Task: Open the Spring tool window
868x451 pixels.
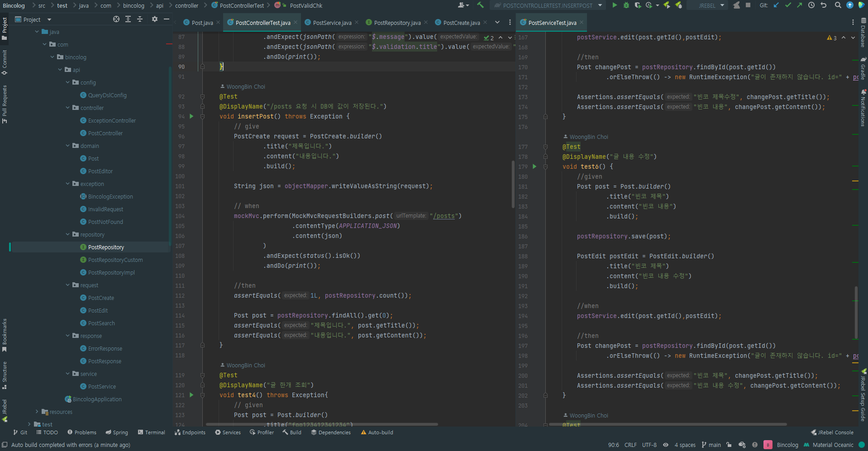Action: tap(117, 432)
